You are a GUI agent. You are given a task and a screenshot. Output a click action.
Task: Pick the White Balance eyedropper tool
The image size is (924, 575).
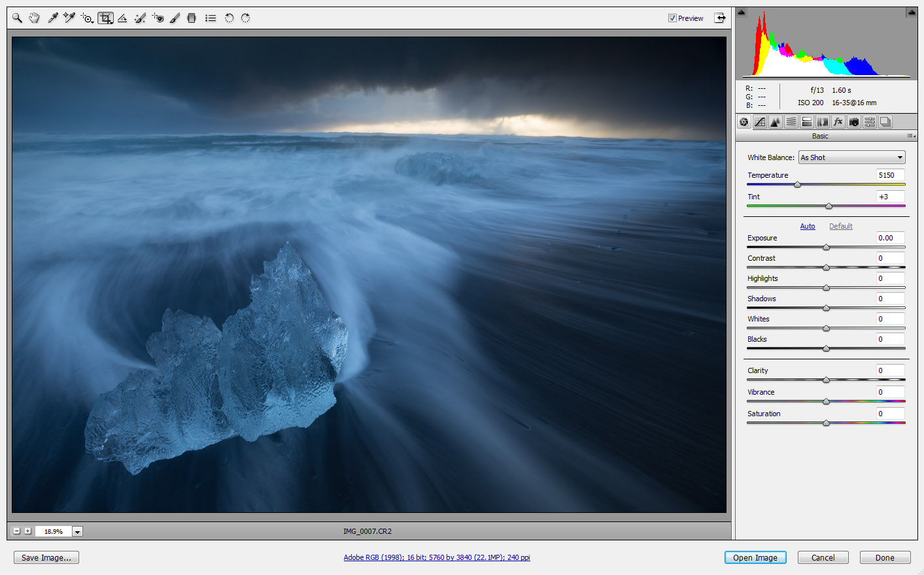click(52, 18)
